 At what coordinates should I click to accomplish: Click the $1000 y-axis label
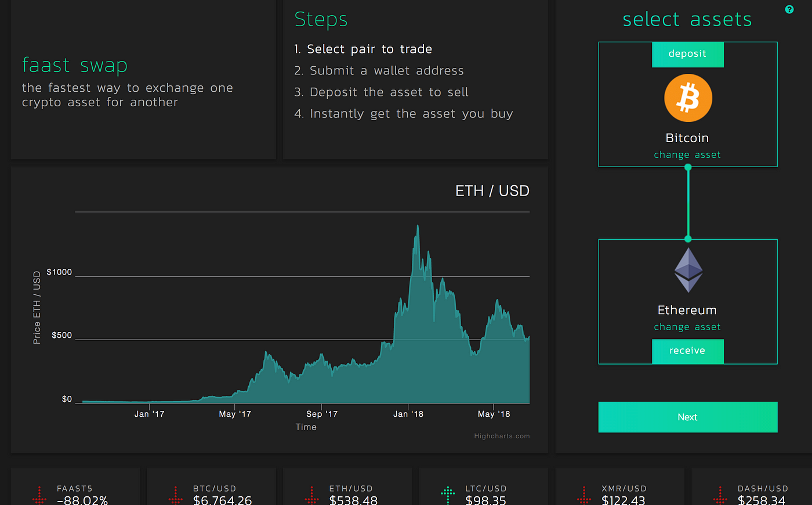point(59,272)
